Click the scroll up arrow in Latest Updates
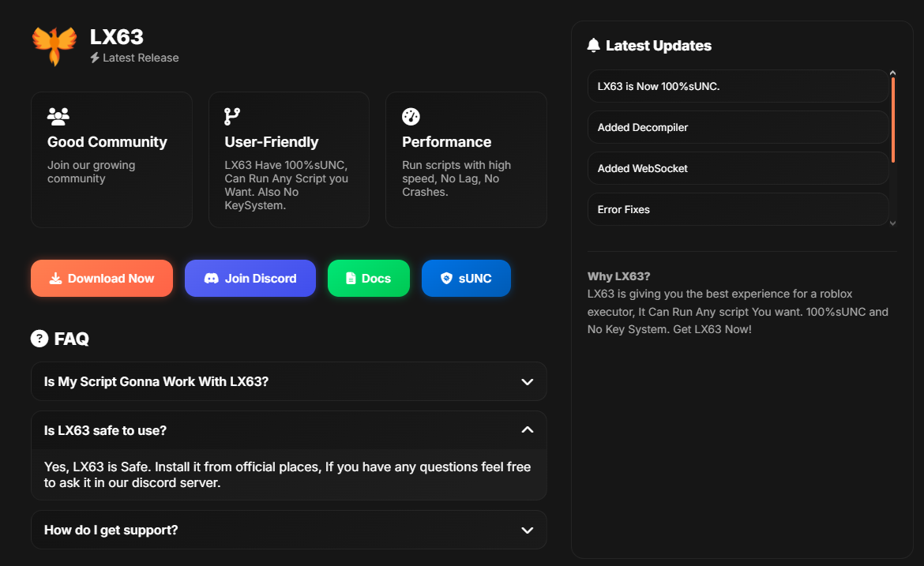924x566 pixels. coord(892,73)
